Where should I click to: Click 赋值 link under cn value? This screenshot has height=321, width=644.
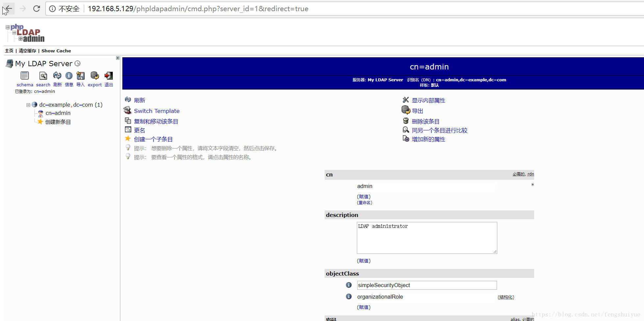tap(364, 197)
